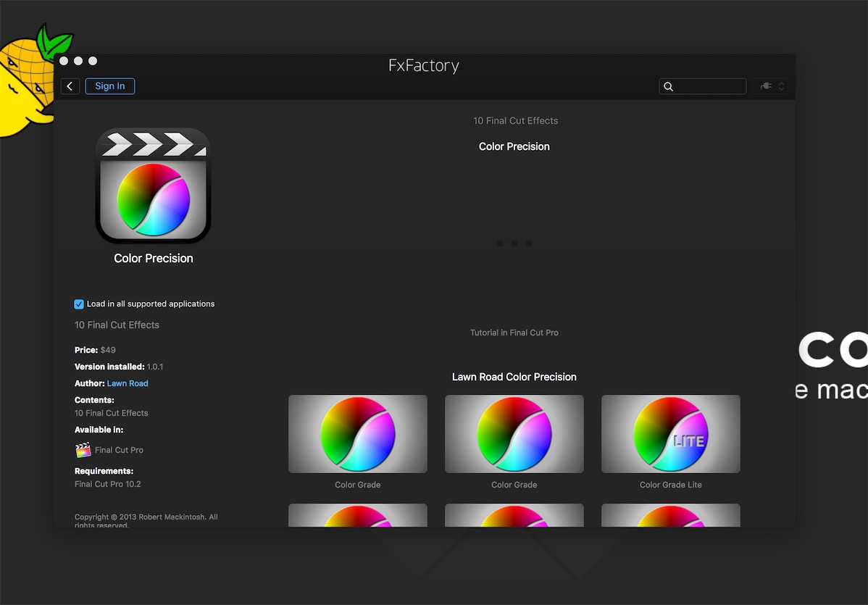Image resolution: width=868 pixels, height=605 pixels.
Task: Click the Final Cut Pro clapperboard icon
Action: [x=83, y=449]
